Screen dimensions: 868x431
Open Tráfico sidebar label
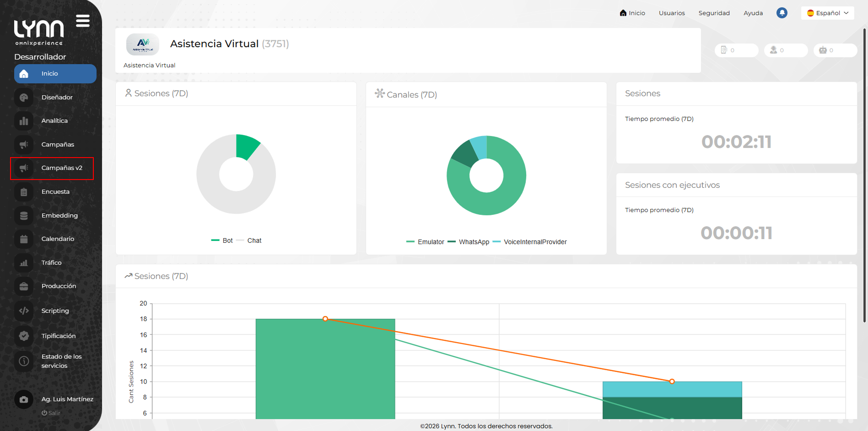click(x=51, y=263)
